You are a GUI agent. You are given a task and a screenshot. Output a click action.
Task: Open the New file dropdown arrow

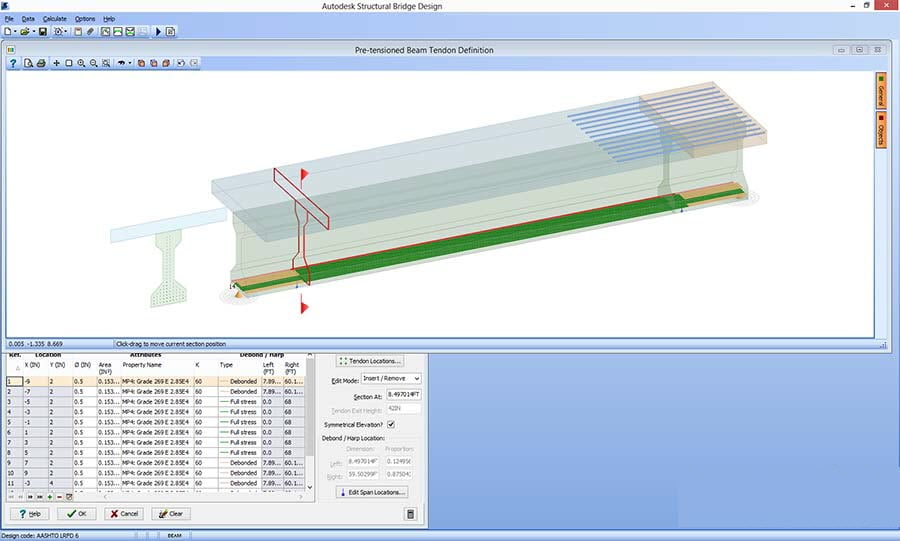point(15,32)
